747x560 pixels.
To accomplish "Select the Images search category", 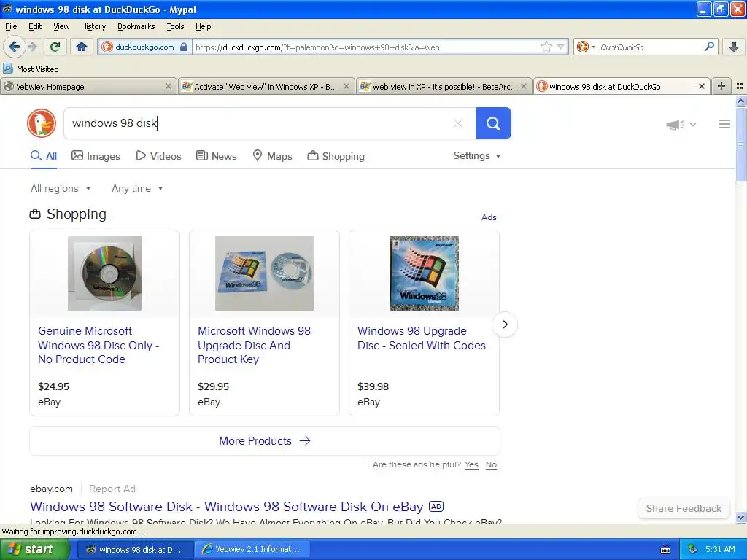I will 96,156.
